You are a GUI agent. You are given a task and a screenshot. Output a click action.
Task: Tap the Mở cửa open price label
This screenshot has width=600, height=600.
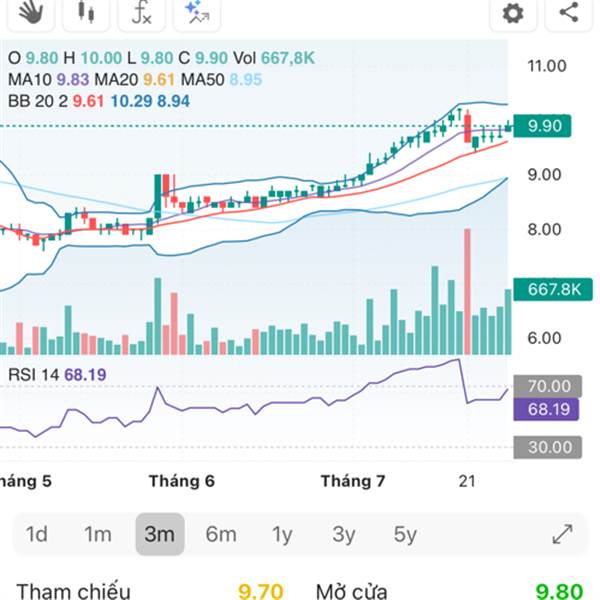point(352,591)
